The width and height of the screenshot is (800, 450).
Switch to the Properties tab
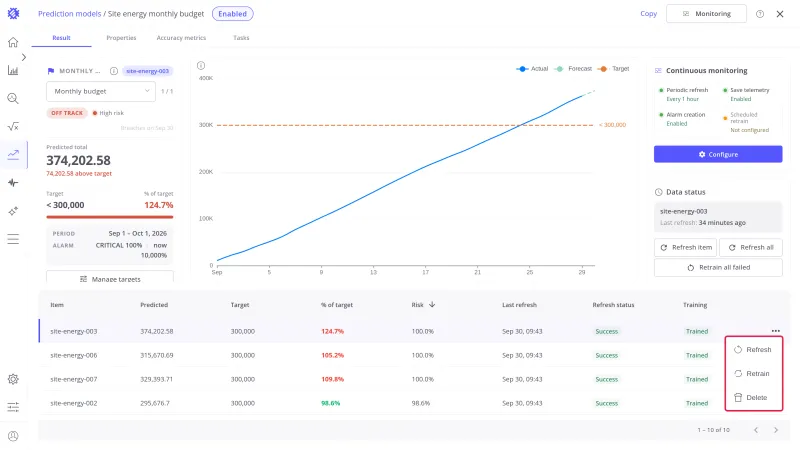121,38
